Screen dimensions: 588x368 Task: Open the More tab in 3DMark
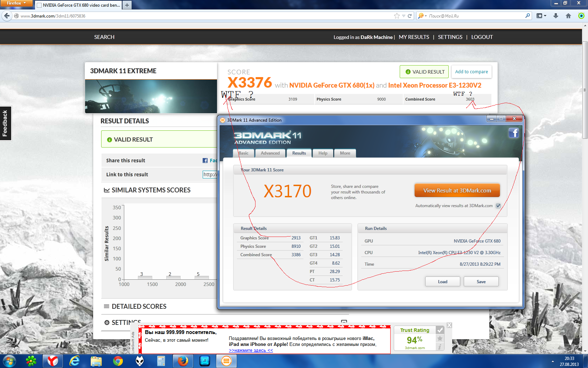(345, 153)
